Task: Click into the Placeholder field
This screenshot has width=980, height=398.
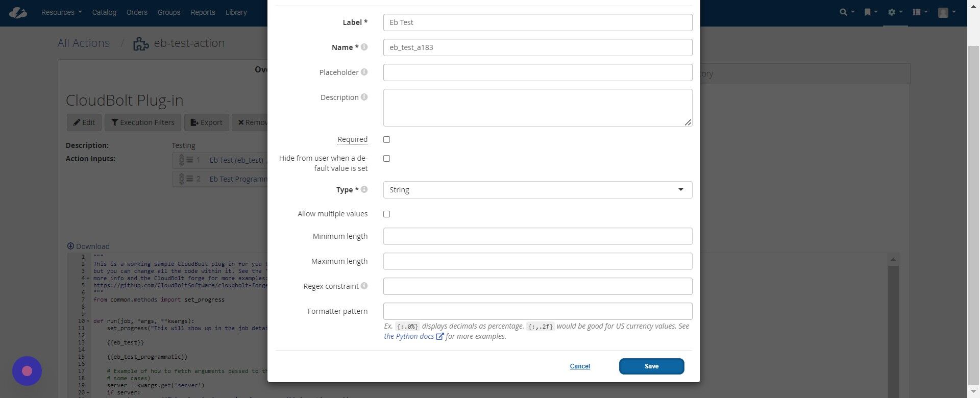Action: coord(537,72)
